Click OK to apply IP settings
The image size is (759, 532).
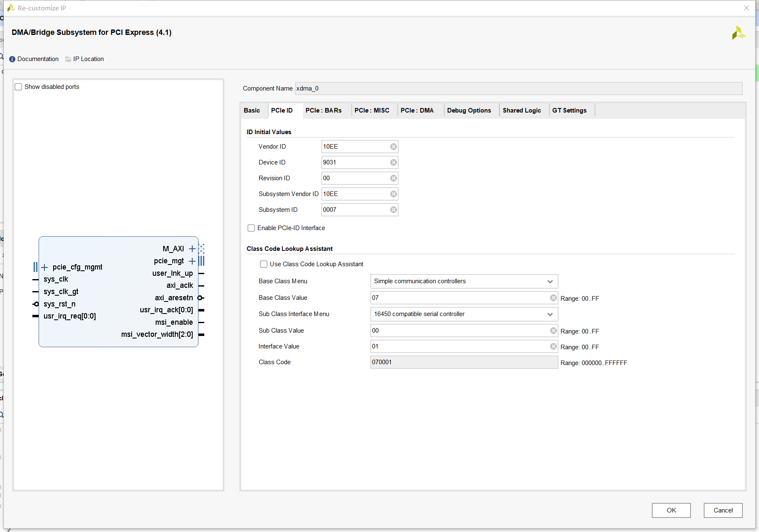[x=671, y=510]
